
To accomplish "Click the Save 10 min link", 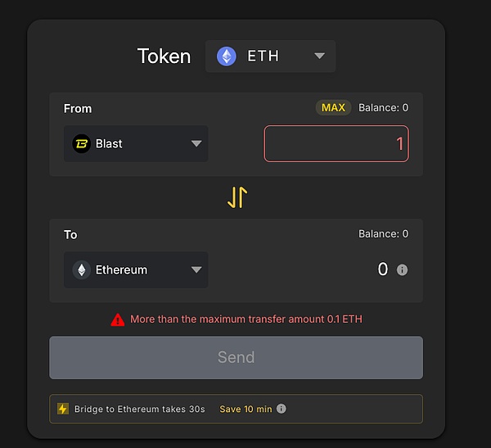I will coord(245,409).
